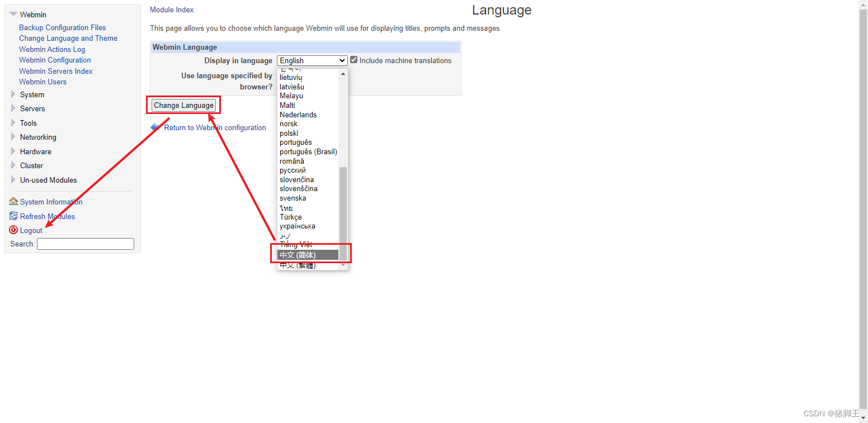Expand the Un-used Modules category
The height and width of the screenshot is (423, 868).
13,180
